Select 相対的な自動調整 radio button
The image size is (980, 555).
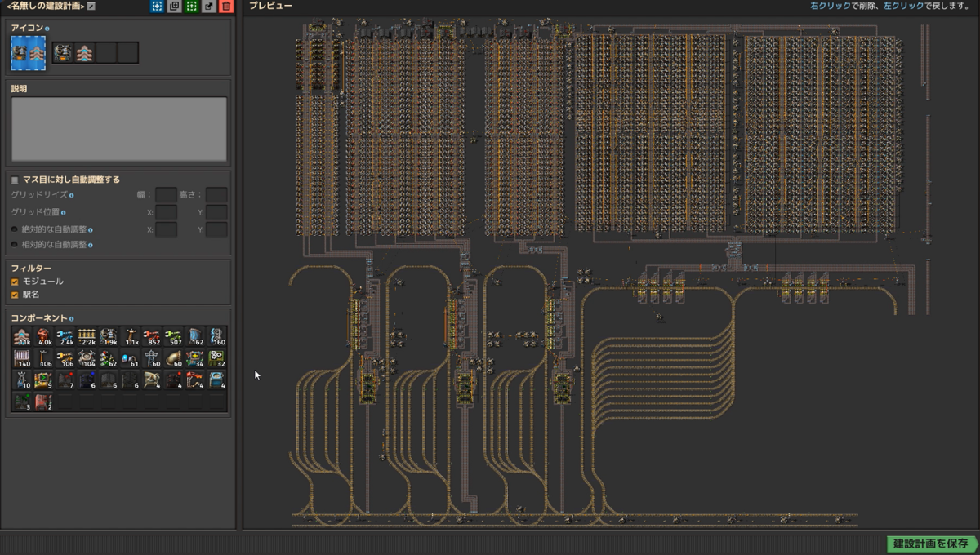(x=15, y=244)
